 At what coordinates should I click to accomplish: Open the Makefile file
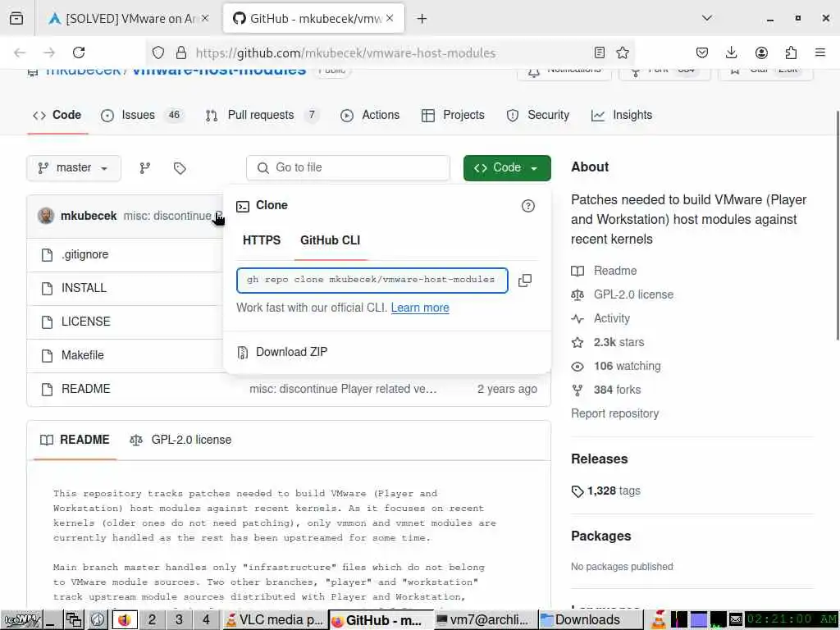click(x=83, y=355)
